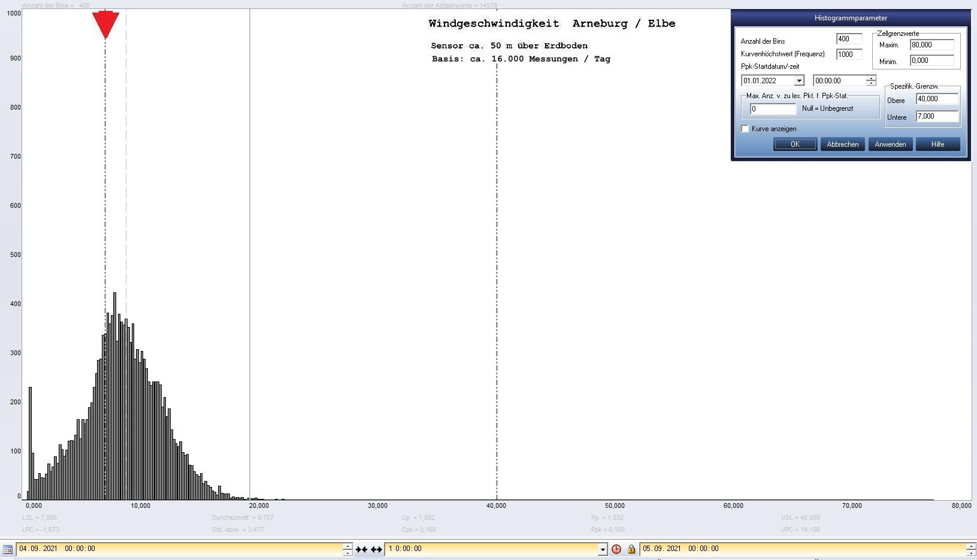Click the Obere specification limit field
This screenshot has width=977, height=560.
point(936,99)
